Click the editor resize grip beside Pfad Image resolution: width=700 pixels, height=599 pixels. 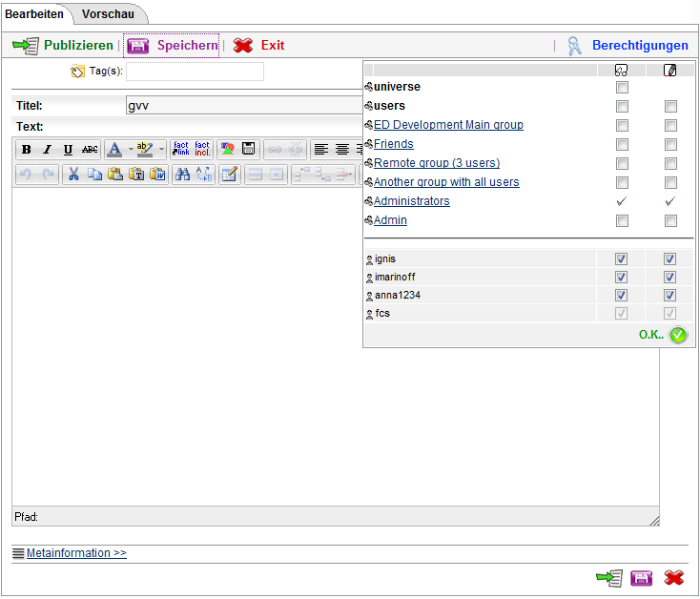tap(654, 521)
